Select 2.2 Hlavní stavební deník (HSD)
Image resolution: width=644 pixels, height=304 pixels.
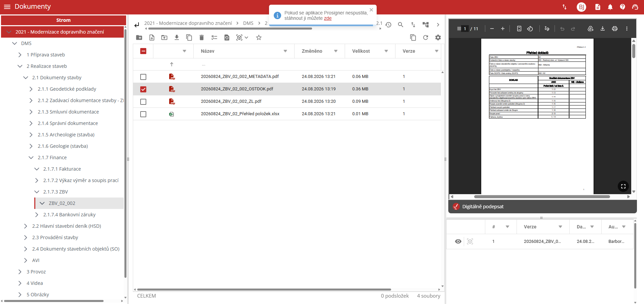point(67,226)
